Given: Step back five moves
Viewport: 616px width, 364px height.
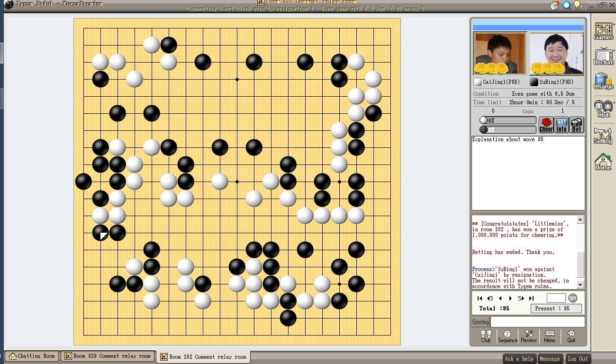Looking at the screenshot, I should [x=490, y=298].
